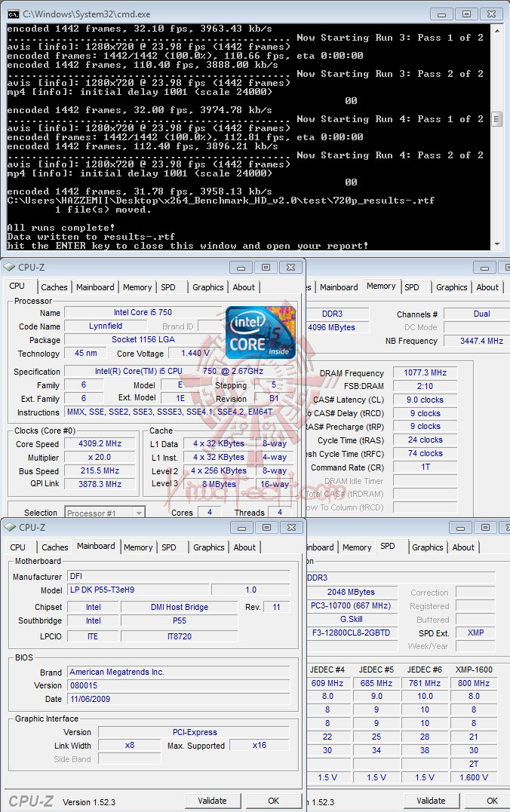
Task: Click the Level 3 cache 8 MBytes field
Action: [219, 484]
